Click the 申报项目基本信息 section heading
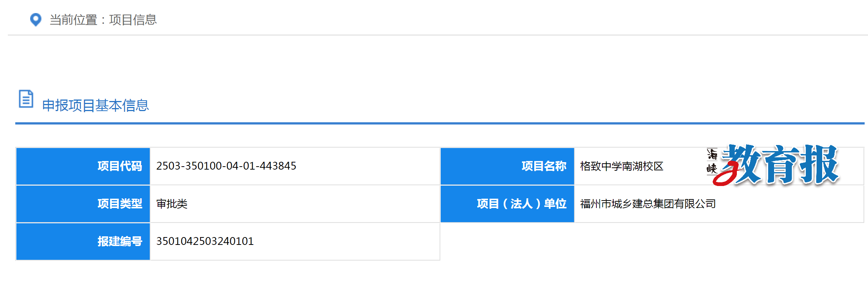Screen dimensions: 868x290 pos(95,105)
